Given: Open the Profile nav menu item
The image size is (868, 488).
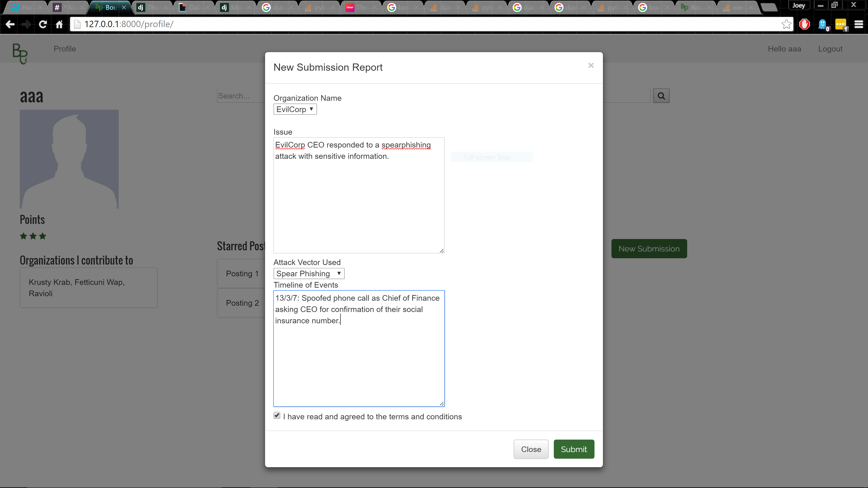Looking at the screenshot, I should point(65,49).
